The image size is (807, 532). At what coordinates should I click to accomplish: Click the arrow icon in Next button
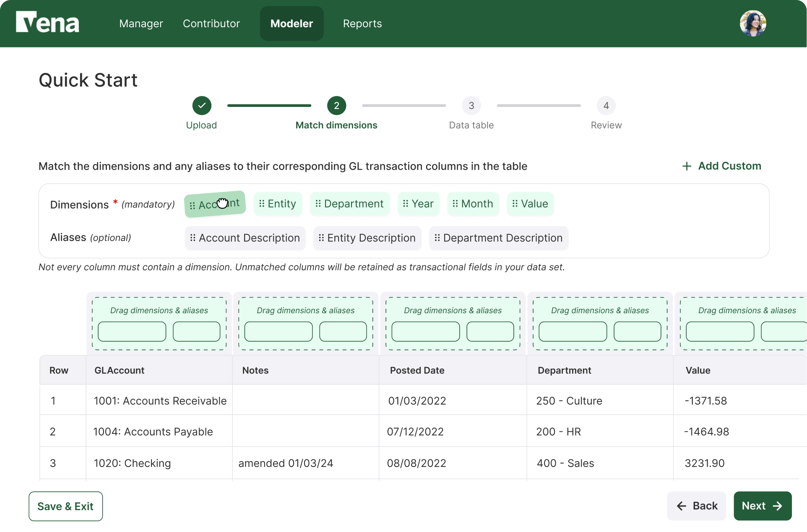[777, 506]
